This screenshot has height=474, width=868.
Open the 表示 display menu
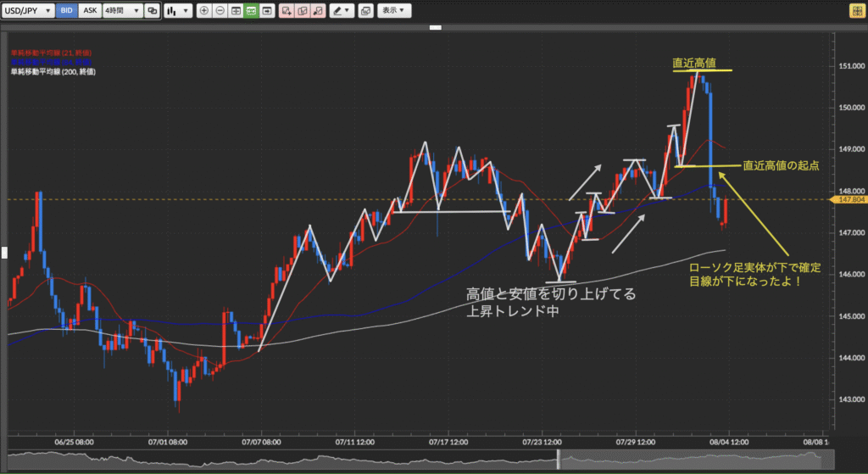click(394, 10)
